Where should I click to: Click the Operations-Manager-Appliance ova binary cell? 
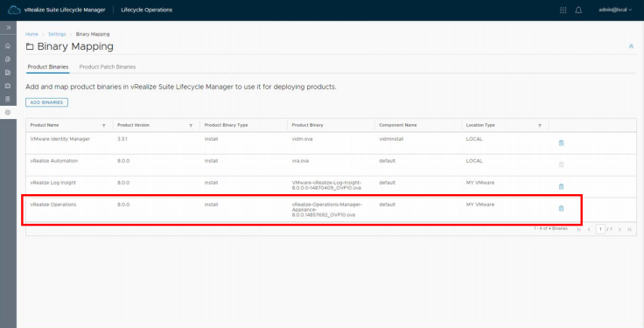(x=327, y=209)
